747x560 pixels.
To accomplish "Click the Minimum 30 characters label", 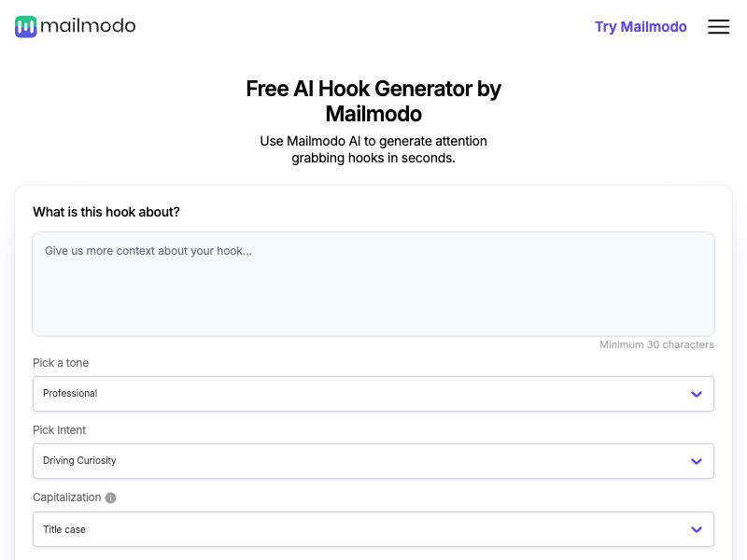I will (656, 344).
